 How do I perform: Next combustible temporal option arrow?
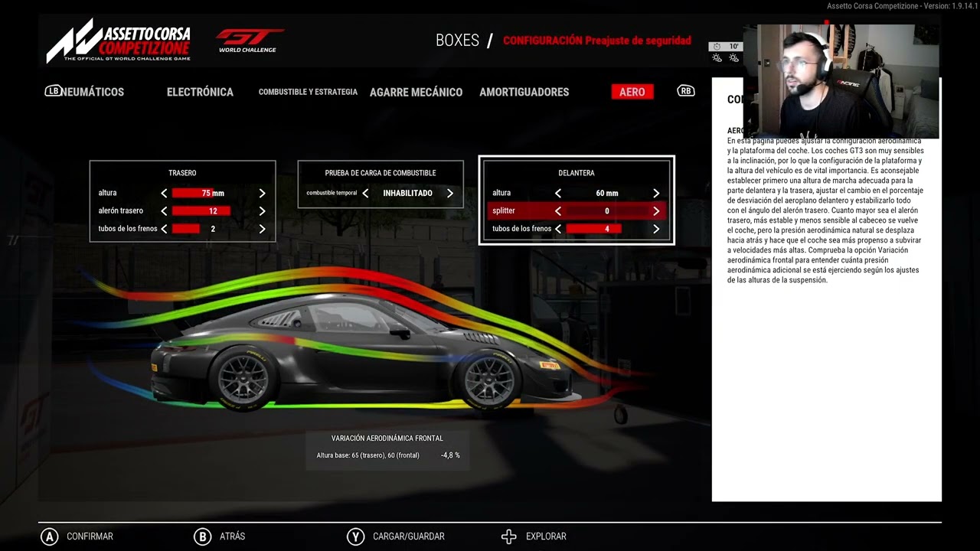pos(449,194)
